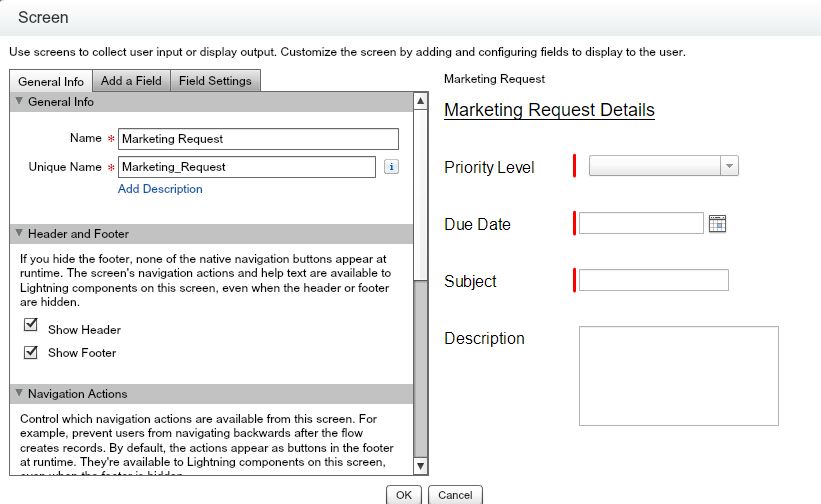
Task: Open the Priority Level dropdown
Action: [x=664, y=167]
